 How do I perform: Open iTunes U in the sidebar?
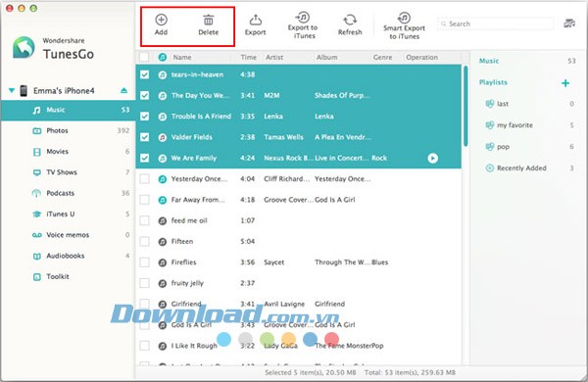tap(68, 215)
